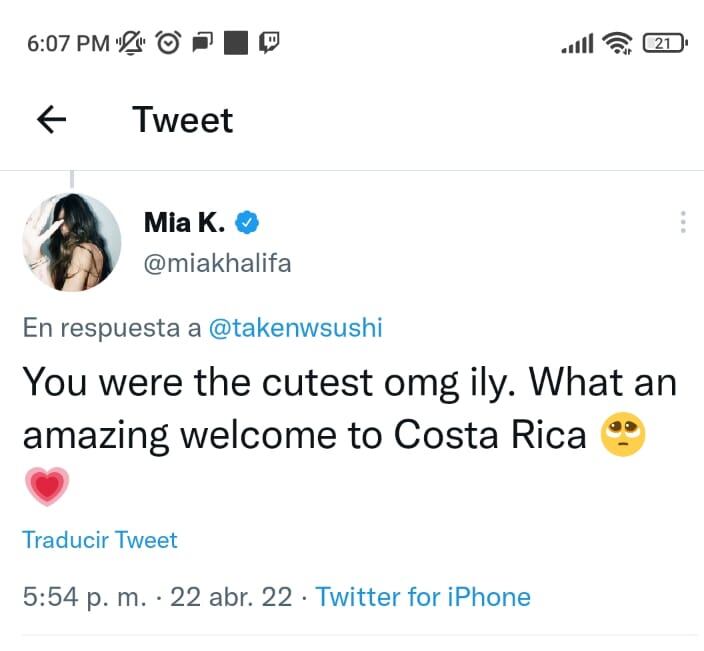Viewport: 704px width, 651px height.
Task: Go back using the arrow icon
Action: pos(51,120)
